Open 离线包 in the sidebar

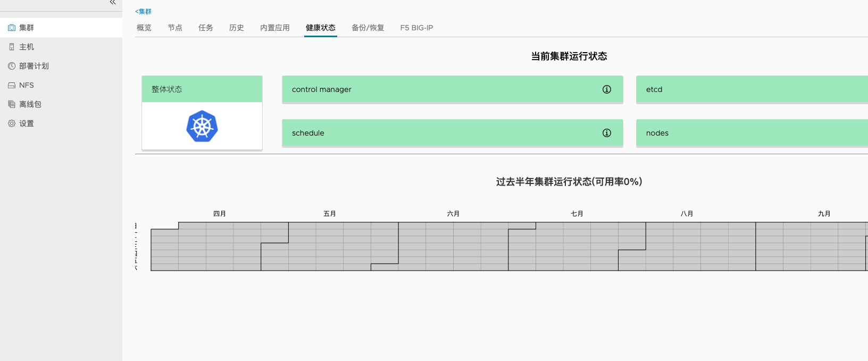click(61, 104)
